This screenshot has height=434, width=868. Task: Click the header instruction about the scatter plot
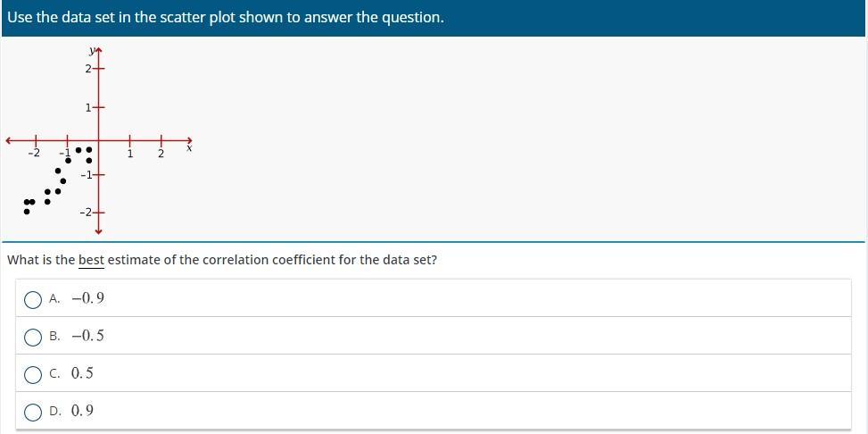[225, 17]
